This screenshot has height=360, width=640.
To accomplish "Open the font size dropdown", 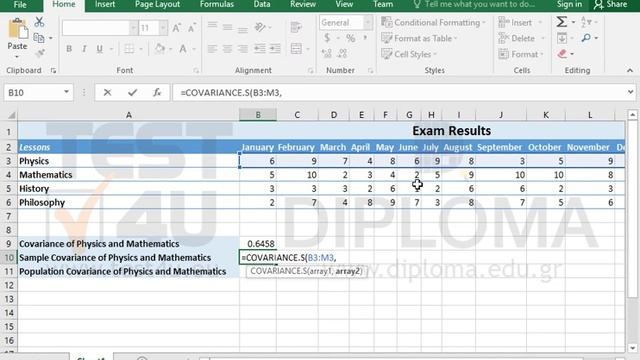I will (x=163, y=28).
